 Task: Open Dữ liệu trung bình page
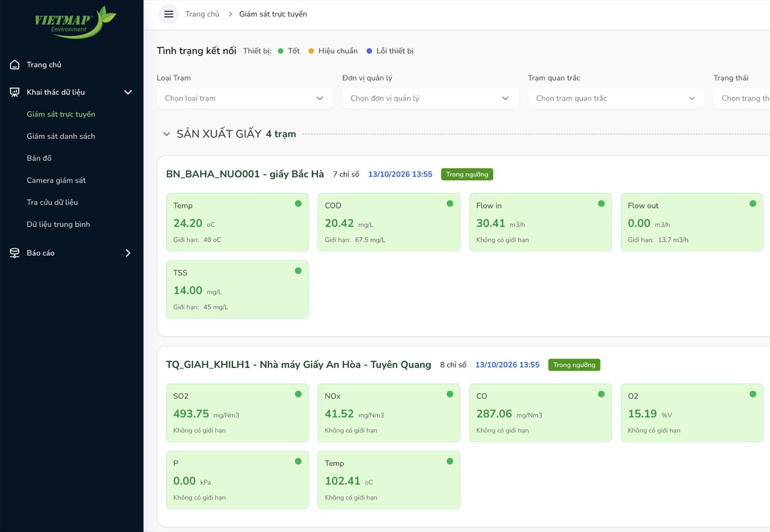tap(58, 224)
